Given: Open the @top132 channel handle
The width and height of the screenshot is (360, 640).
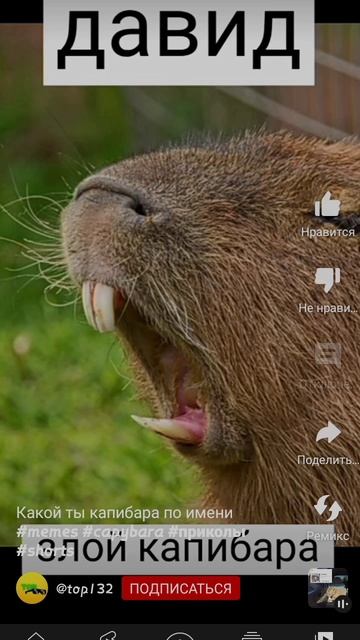Looking at the screenshot, I should pyautogui.click(x=84, y=589).
